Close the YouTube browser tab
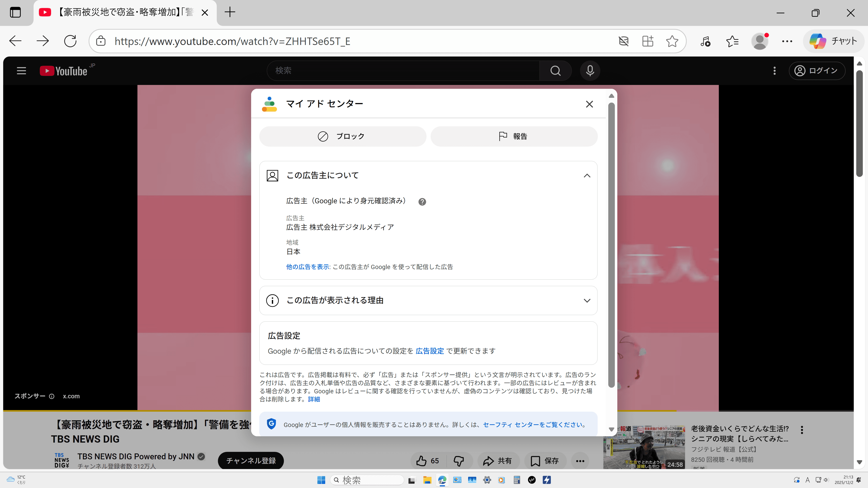The height and width of the screenshot is (488, 868). tap(205, 12)
